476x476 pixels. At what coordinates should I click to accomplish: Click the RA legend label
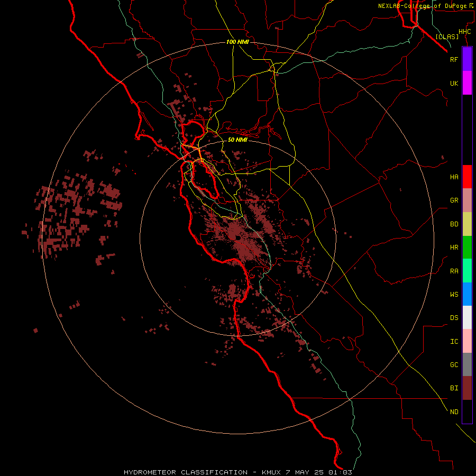[x=454, y=271]
